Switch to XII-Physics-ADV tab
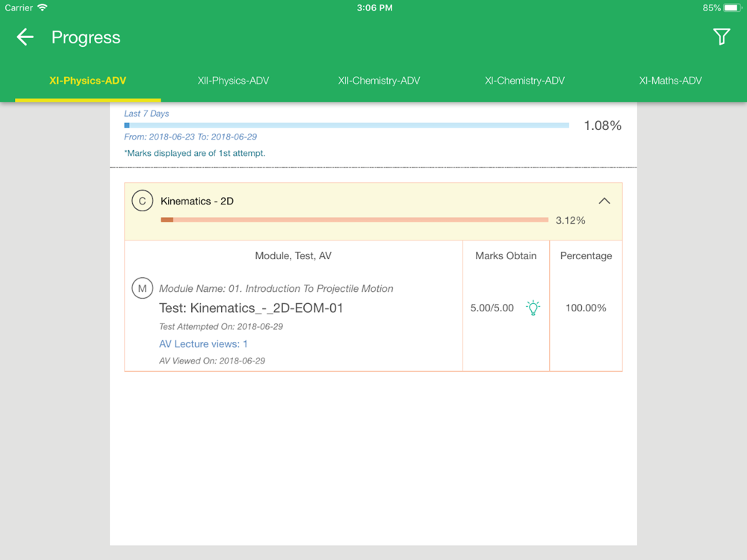This screenshot has width=747, height=560. (233, 81)
